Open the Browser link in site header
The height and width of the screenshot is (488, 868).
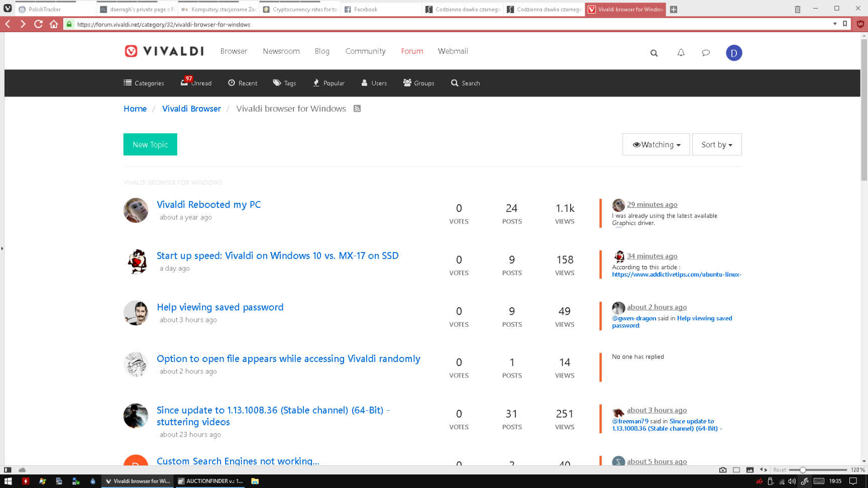click(234, 51)
